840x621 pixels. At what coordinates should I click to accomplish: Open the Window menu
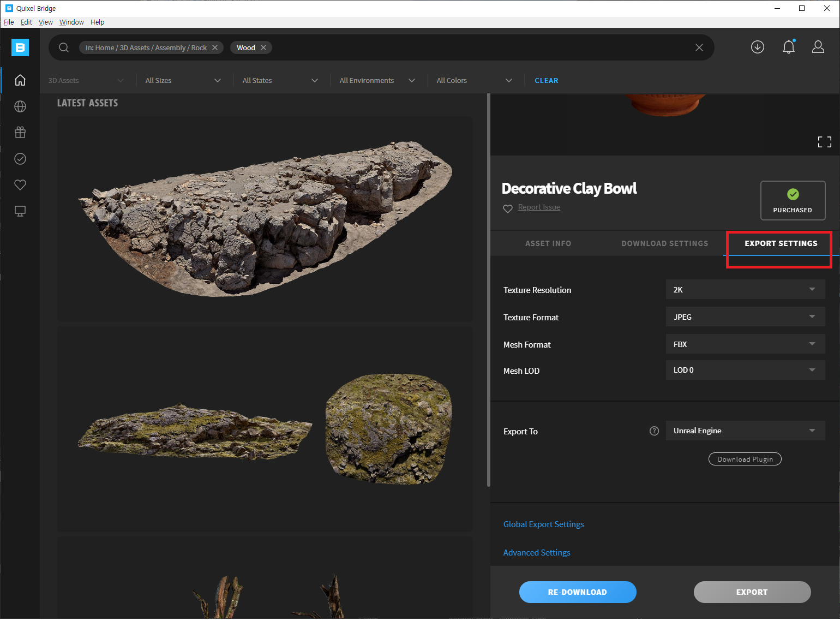pos(71,22)
